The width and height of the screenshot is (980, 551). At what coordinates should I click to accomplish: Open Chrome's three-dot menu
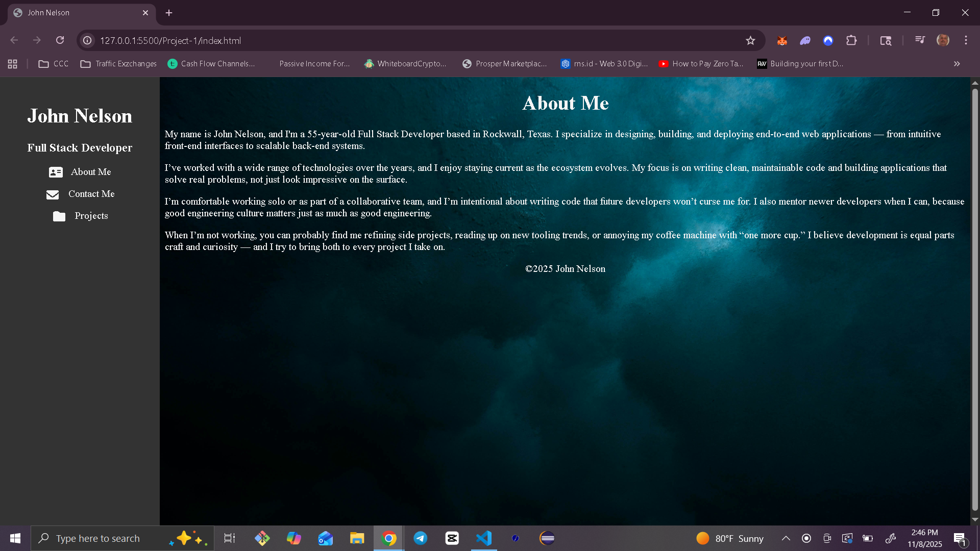point(966,40)
